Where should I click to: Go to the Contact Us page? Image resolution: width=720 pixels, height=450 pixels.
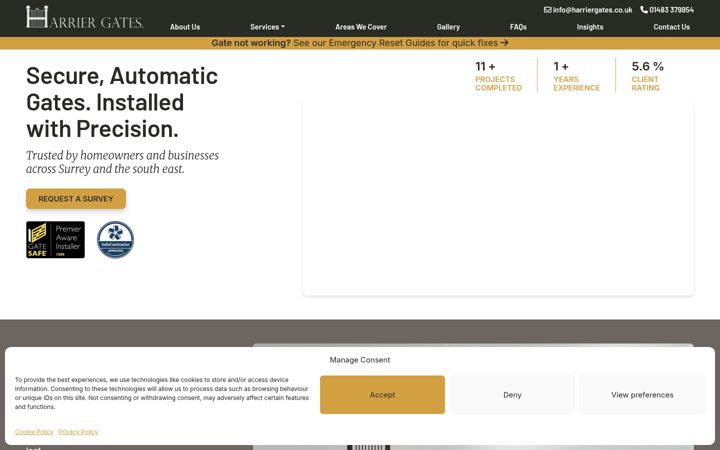pos(671,27)
